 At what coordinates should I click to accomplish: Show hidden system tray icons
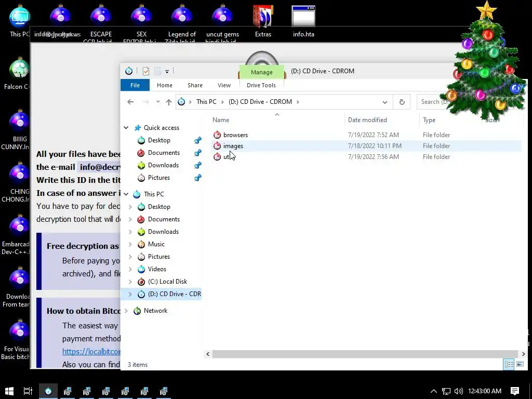coord(434,391)
